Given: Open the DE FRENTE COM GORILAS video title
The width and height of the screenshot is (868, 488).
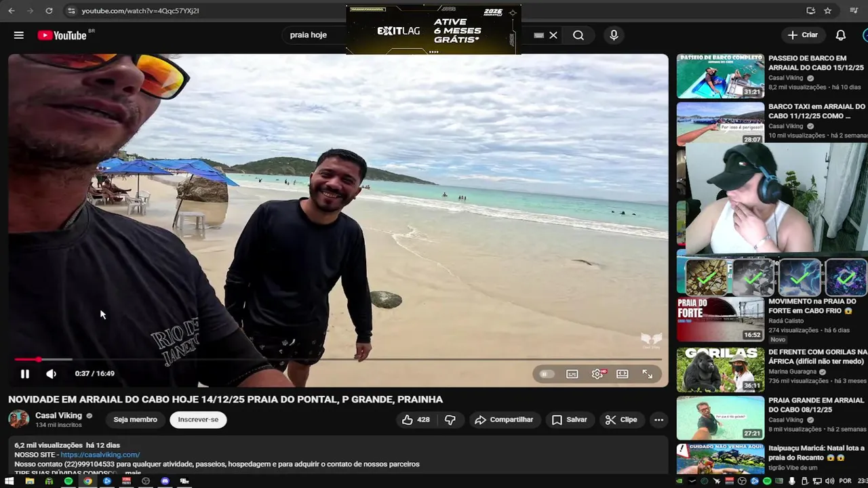Looking at the screenshot, I should (x=818, y=357).
